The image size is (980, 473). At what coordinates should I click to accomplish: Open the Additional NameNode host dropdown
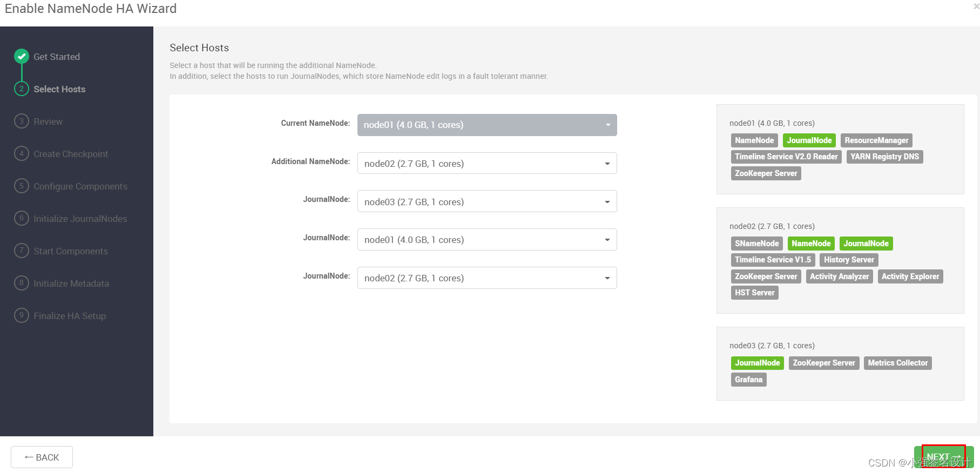(487, 163)
